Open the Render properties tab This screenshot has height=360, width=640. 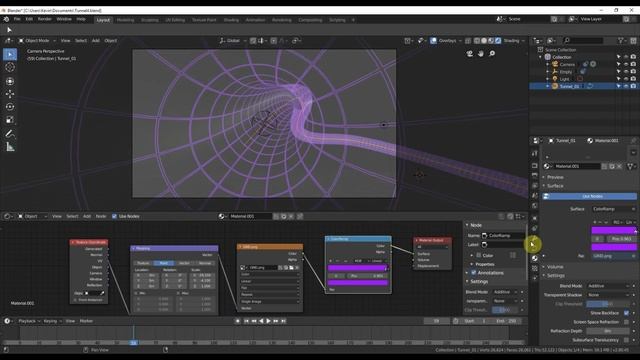[535, 166]
